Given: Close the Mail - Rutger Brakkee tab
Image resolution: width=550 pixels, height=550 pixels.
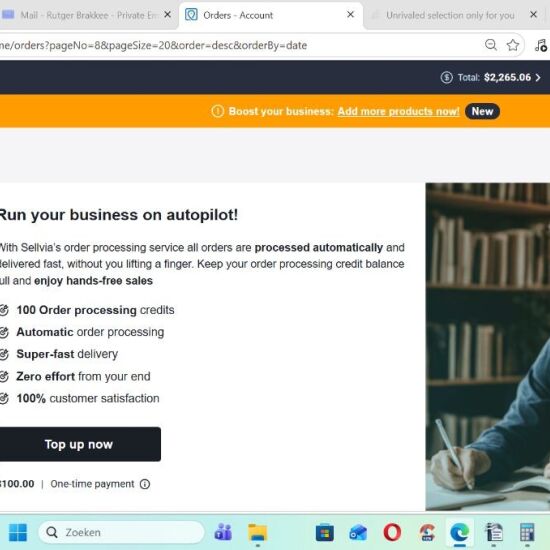Looking at the screenshot, I should click(x=168, y=15).
